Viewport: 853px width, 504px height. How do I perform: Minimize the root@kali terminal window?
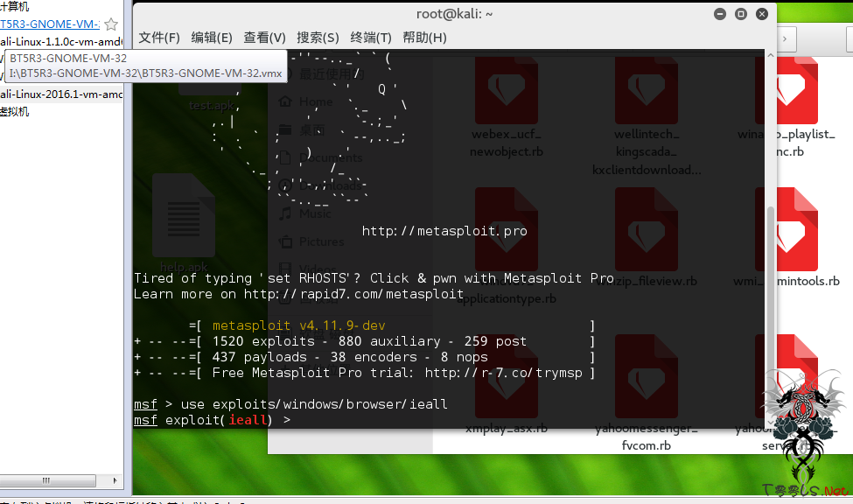(x=720, y=14)
